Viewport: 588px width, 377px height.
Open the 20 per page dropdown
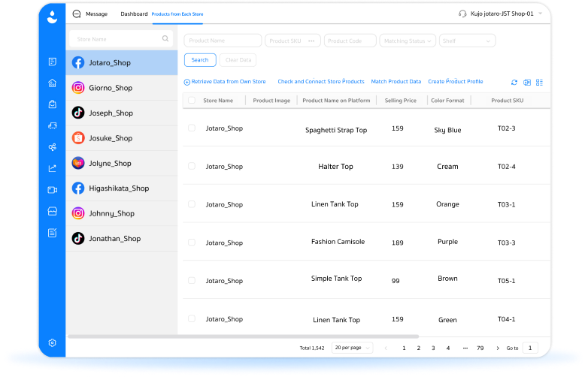[352, 348]
